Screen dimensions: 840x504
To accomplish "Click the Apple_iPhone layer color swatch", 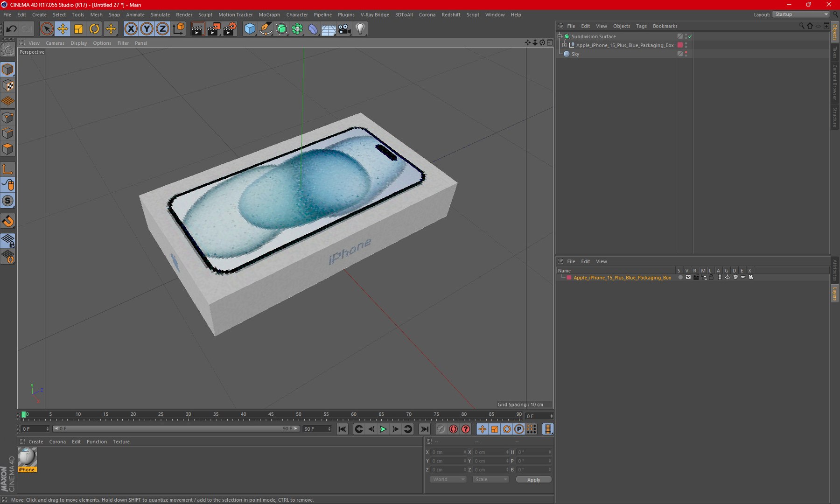I will tap(569, 277).
